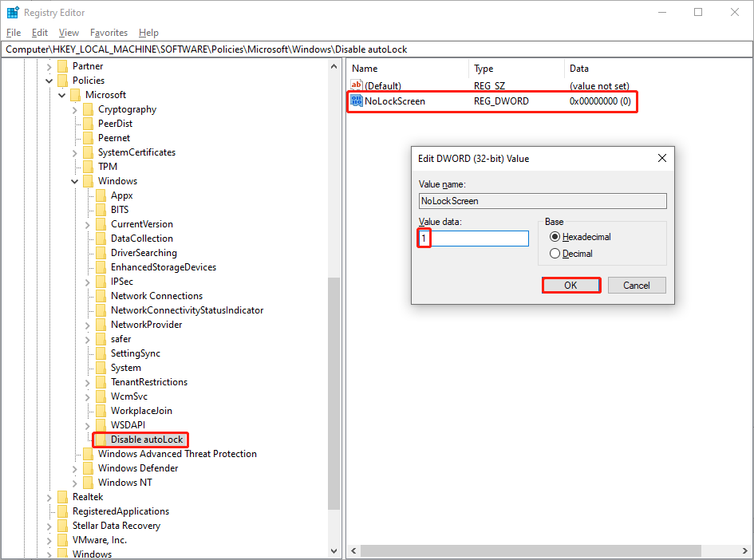Select the RegisteredApplications folder icon
Viewport: 754px width, 560px height.
tap(62, 511)
